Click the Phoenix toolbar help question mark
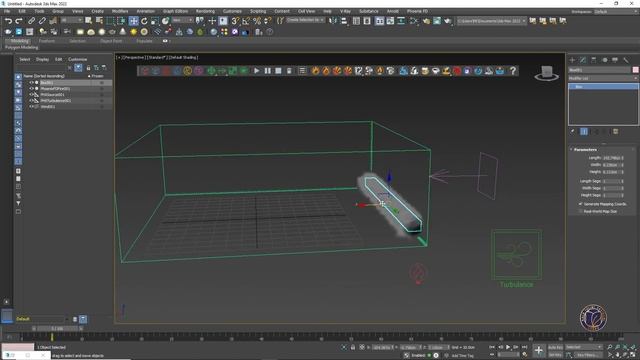This screenshot has height=360, width=640. click(513, 71)
